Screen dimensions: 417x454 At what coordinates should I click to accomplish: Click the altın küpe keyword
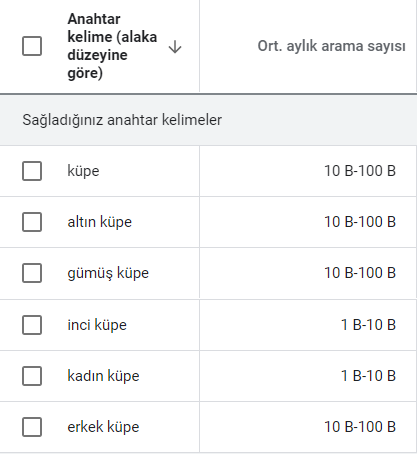pos(100,222)
